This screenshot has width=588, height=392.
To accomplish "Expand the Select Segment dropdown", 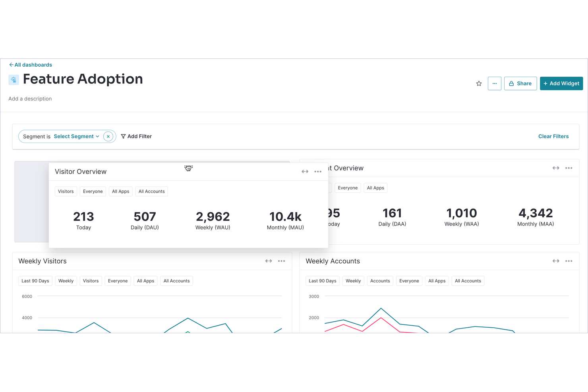I will click(x=76, y=136).
